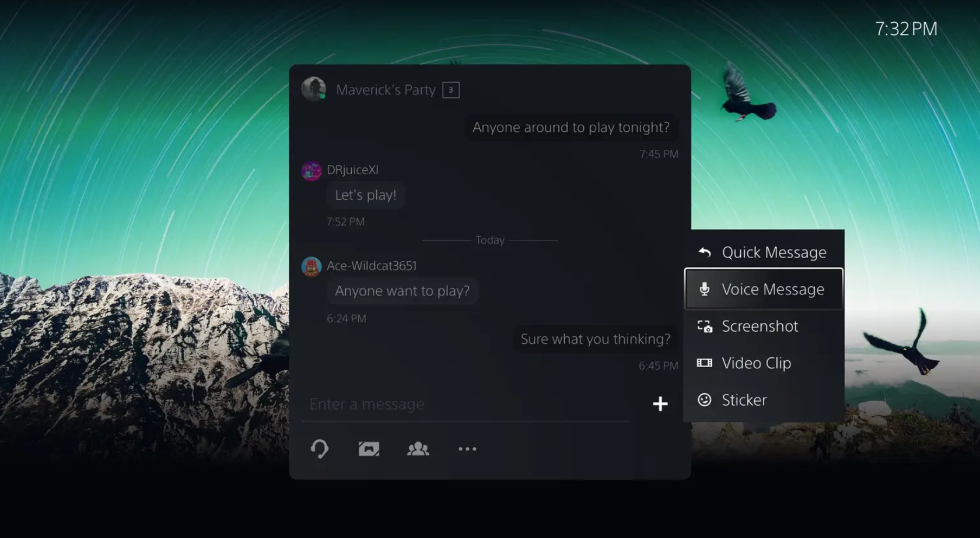This screenshot has height=538, width=980.
Task: Focus the 'Enter a message' text field
Action: (466, 405)
